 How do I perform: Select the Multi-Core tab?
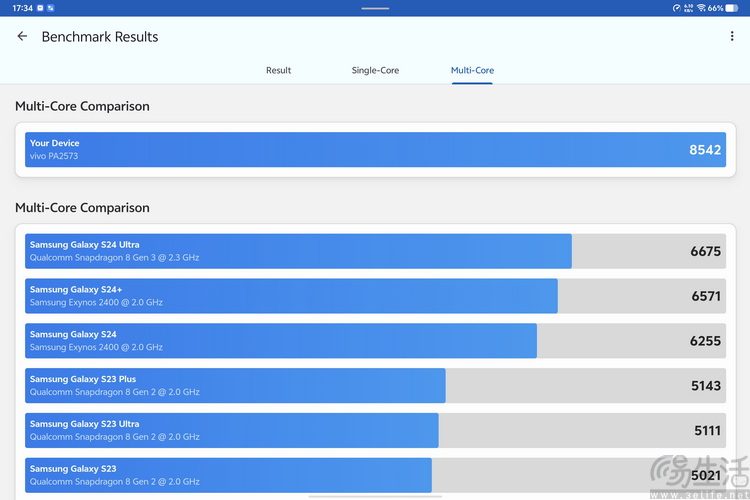click(472, 70)
